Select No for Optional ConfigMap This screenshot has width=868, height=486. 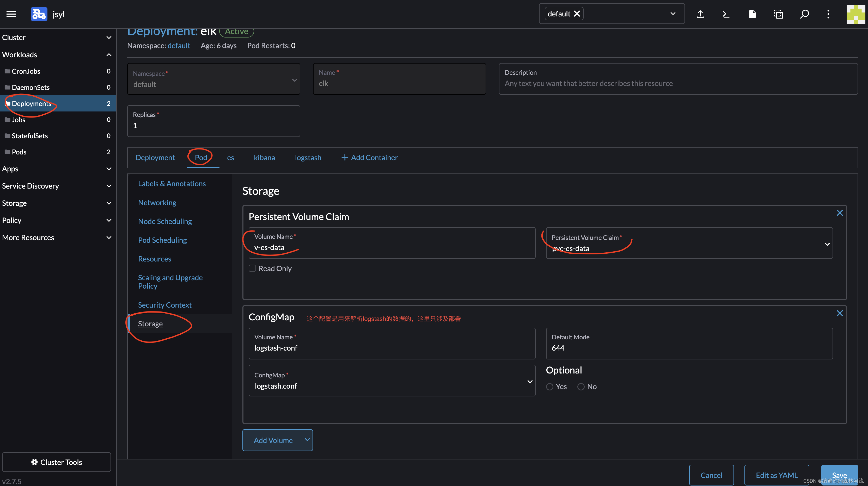click(x=581, y=387)
